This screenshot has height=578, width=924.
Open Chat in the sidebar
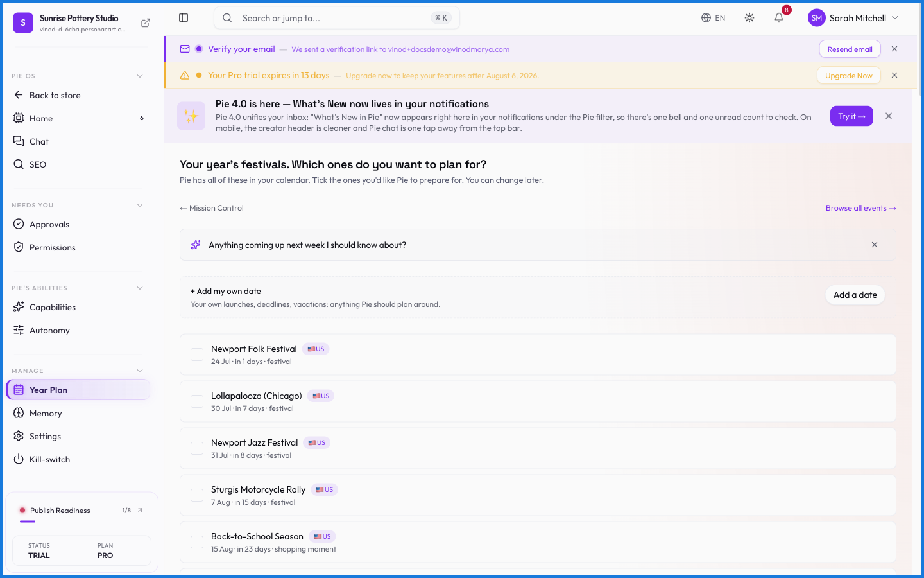(78, 141)
